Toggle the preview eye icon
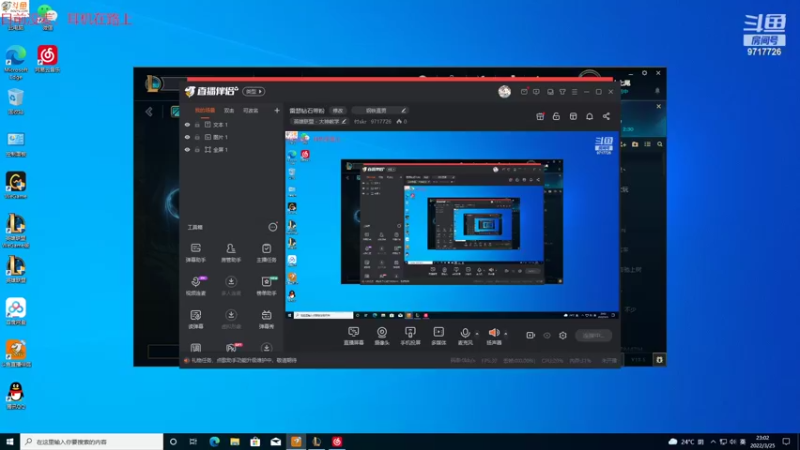Viewport: 800px width, 450px height. click(547, 335)
